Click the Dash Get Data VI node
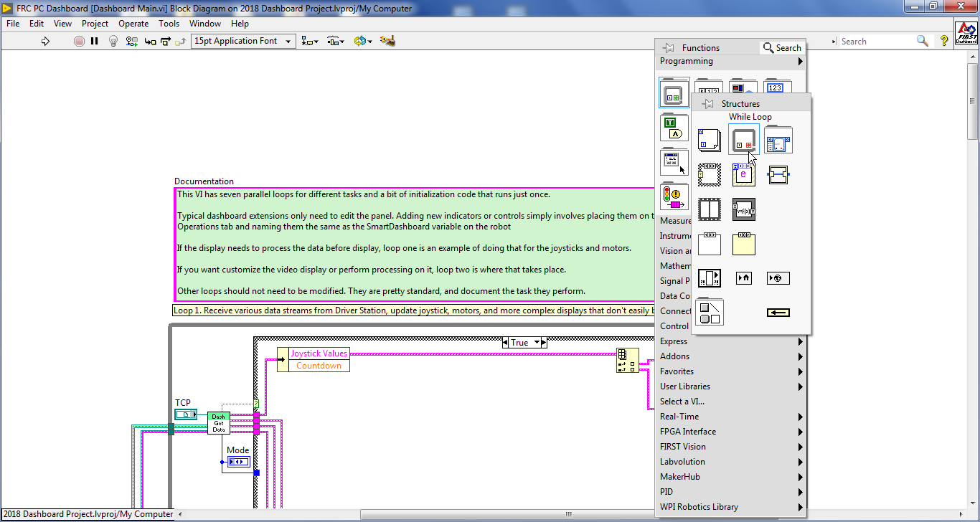980x522 pixels. pyautogui.click(x=219, y=423)
